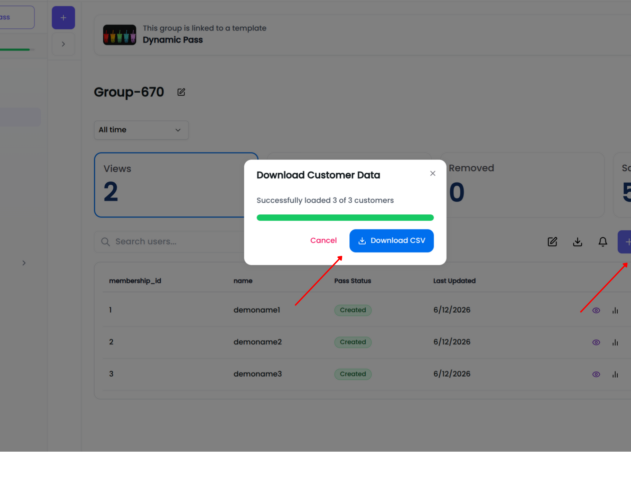Screen dimensions: 631x498
Task: Cancel the customer data download
Action: tap(323, 241)
